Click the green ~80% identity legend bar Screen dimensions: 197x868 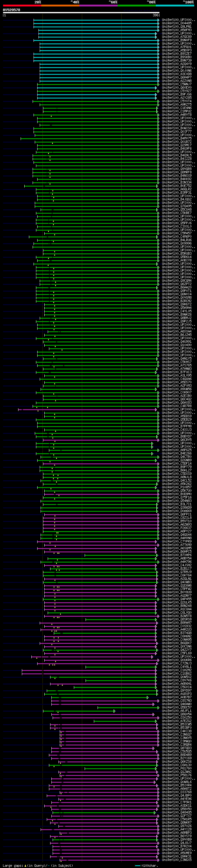coord(136,6)
